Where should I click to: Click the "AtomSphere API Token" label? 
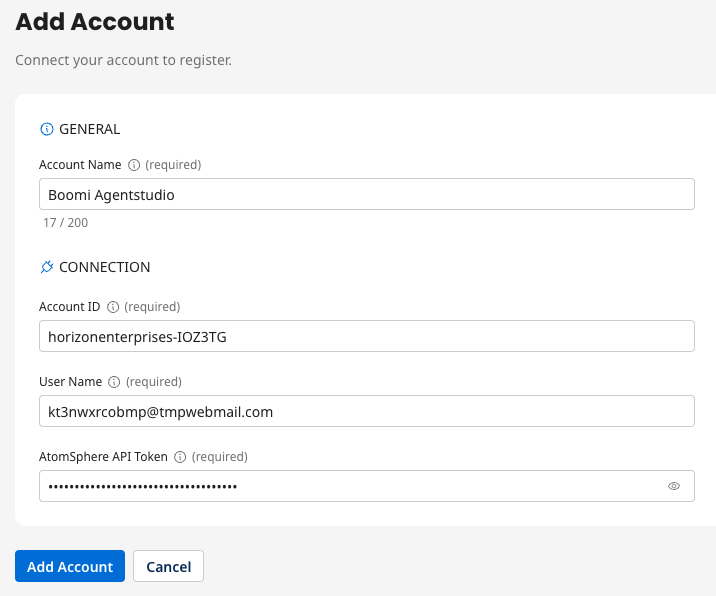tap(103, 457)
